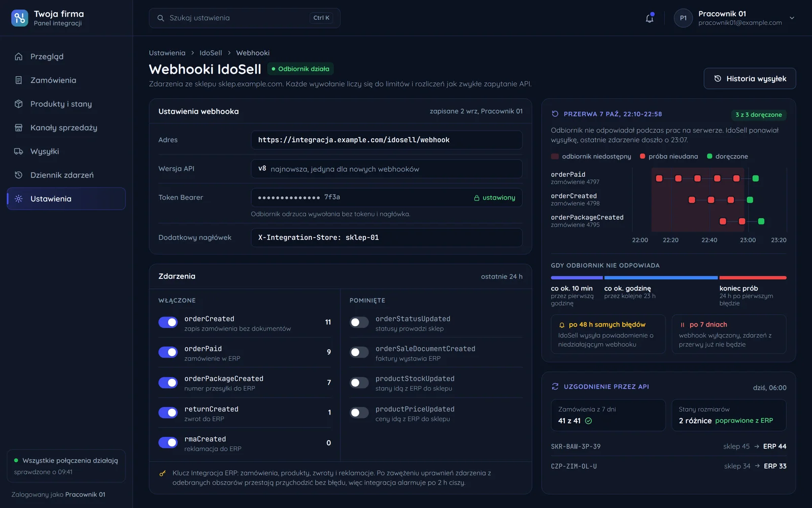Open Historia wysyłek

[x=750, y=79]
